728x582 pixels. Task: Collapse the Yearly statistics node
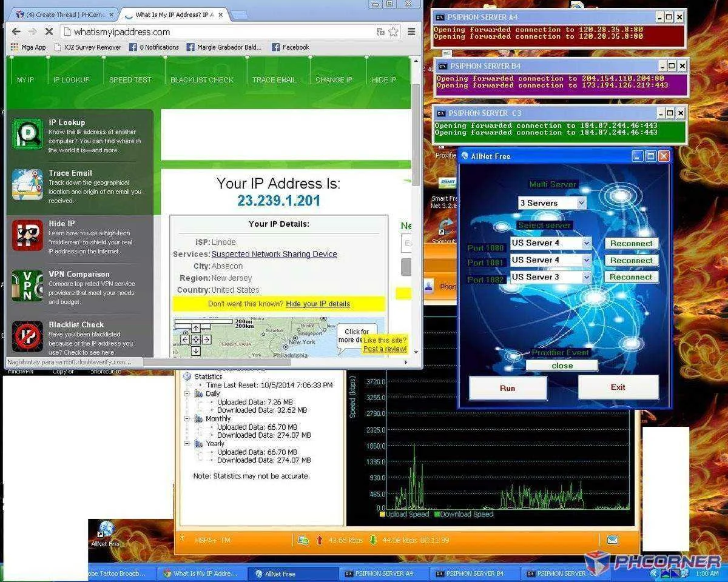pyautogui.click(x=187, y=443)
